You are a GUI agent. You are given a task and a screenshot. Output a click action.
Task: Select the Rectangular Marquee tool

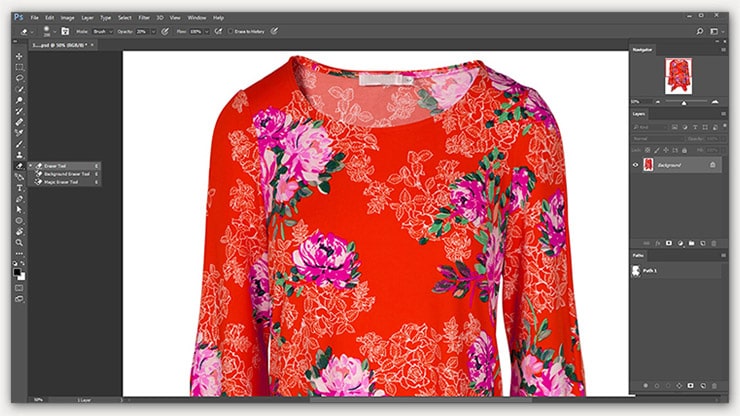[19, 66]
